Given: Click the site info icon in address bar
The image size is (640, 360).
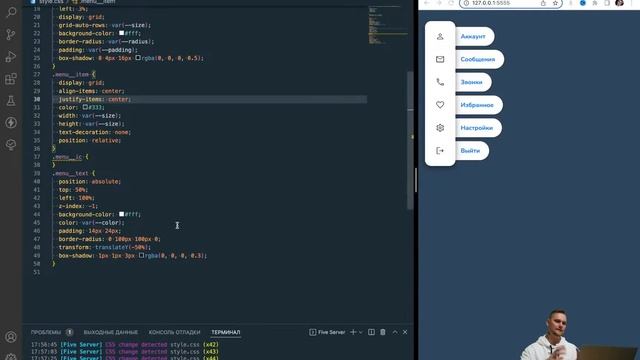Looking at the screenshot, I should point(467,3).
